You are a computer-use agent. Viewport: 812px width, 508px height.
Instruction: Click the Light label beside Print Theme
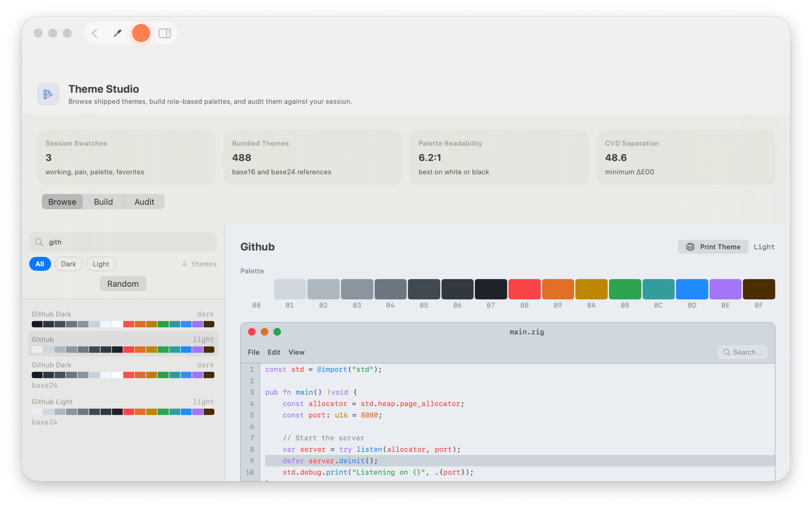pyautogui.click(x=764, y=247)
